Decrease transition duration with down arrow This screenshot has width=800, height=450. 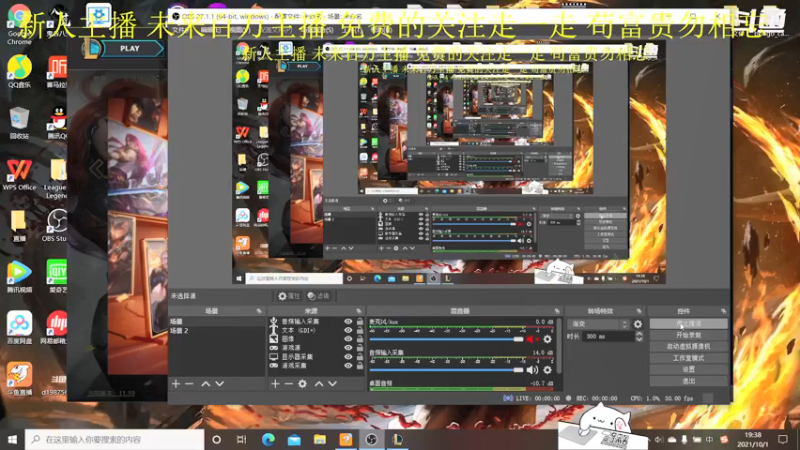tap(639, 339)
